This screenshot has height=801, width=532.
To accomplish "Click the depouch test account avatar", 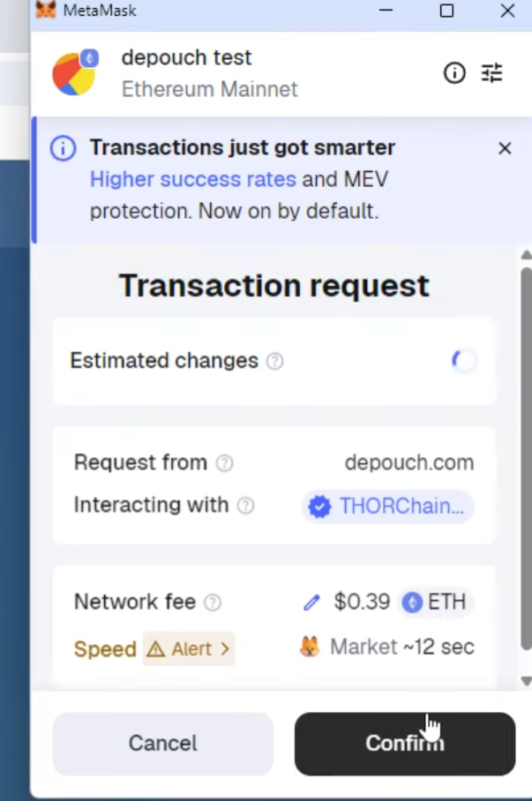I will 75,73.
